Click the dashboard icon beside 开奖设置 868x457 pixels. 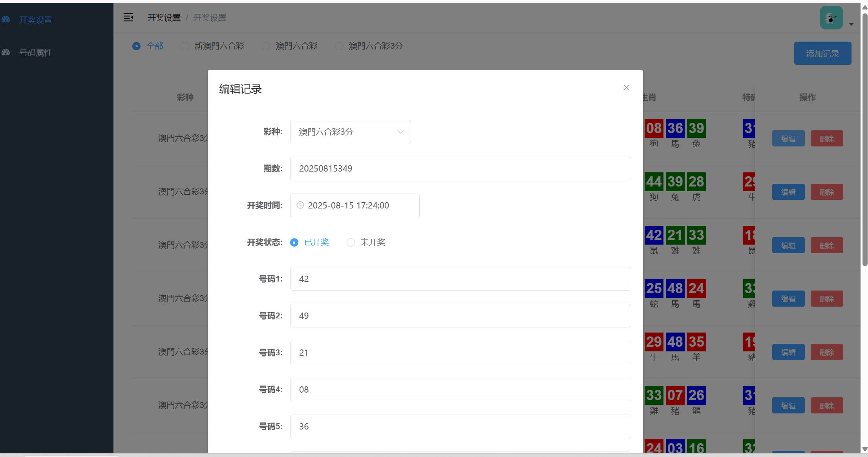[5, 19]
